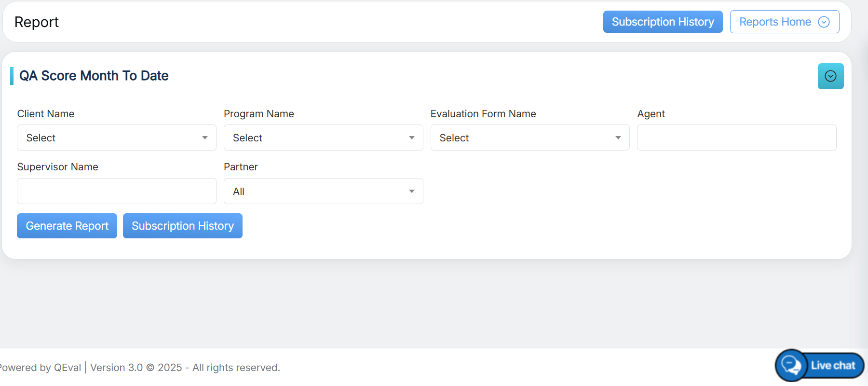Collapse the QA Score panel using teal chevron icon
The width and height of the screenshot is (868, 386).
pyautogui.click(x=830, y=76)
